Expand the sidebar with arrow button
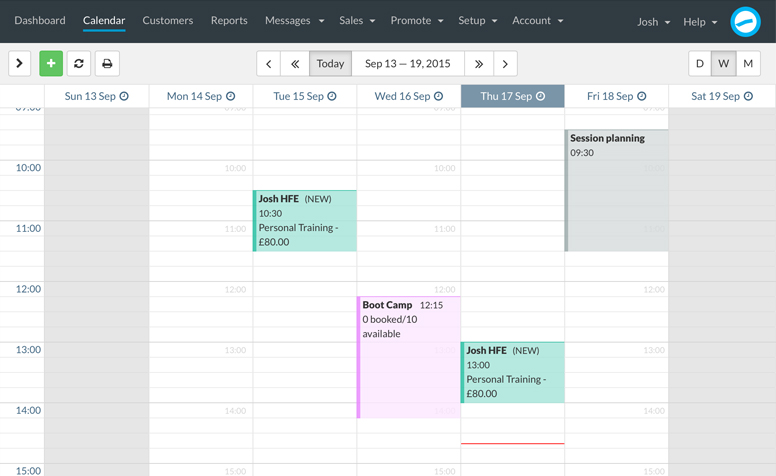The height and width of the screenshot is (476, 776). pyautogui.click(x=19, y=63)
